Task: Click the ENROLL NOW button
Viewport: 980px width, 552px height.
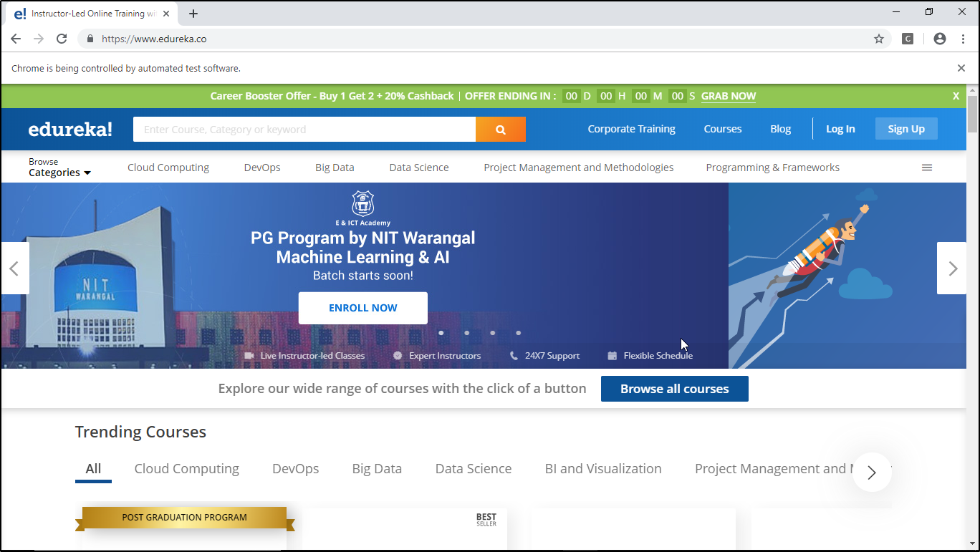Action: click(363, 308)
